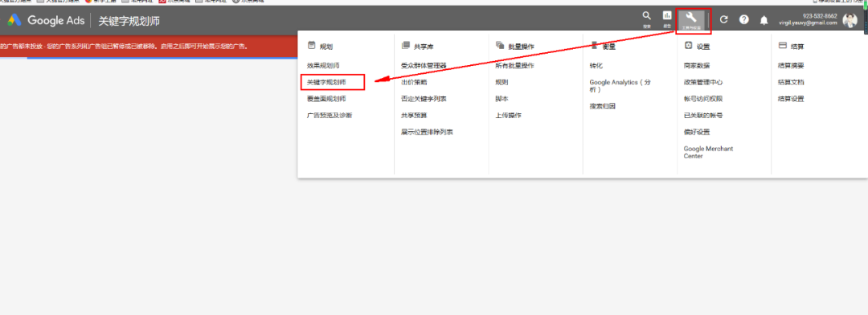The image size is (868, 315).
Task: Open Google Analytics（分析）link
Action: (x=620, y=86)
